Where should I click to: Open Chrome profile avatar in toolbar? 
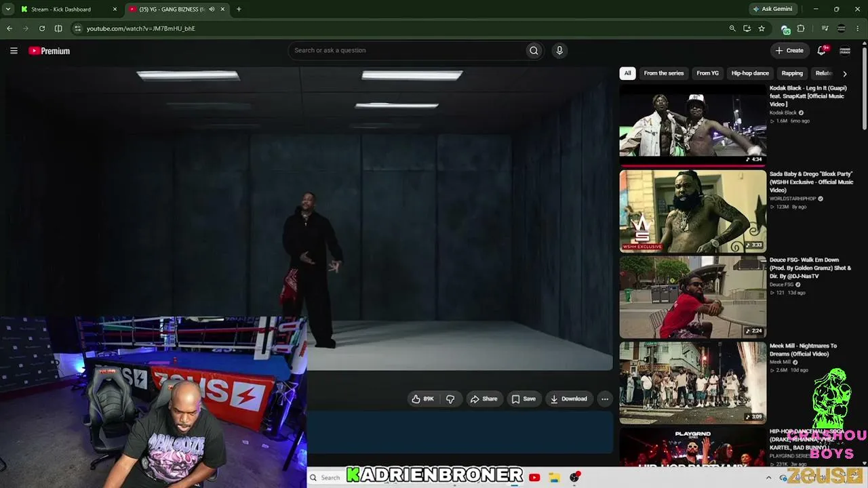coord(842,28)
